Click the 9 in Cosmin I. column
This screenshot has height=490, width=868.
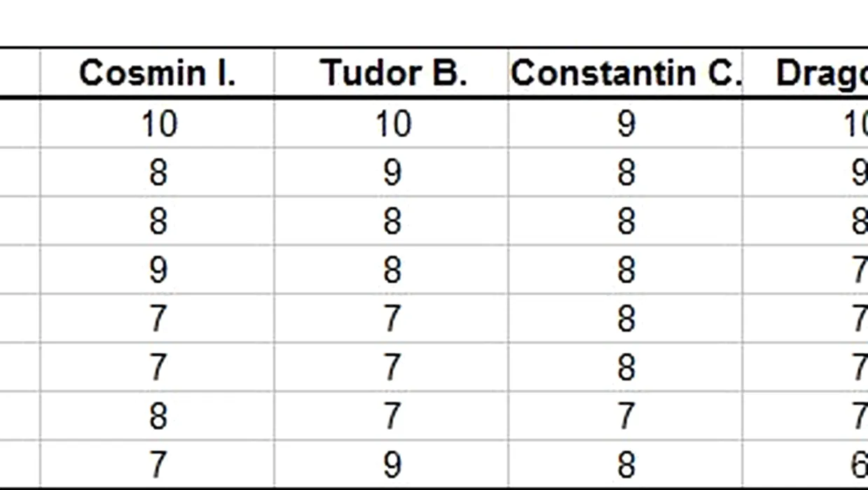click(157, 269)
